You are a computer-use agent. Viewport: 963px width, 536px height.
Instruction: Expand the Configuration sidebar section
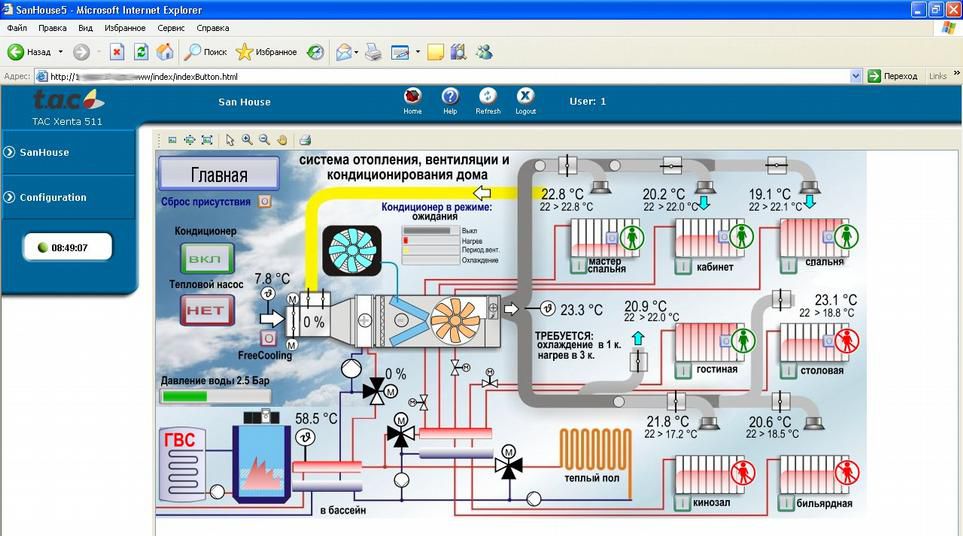(52, 197)
